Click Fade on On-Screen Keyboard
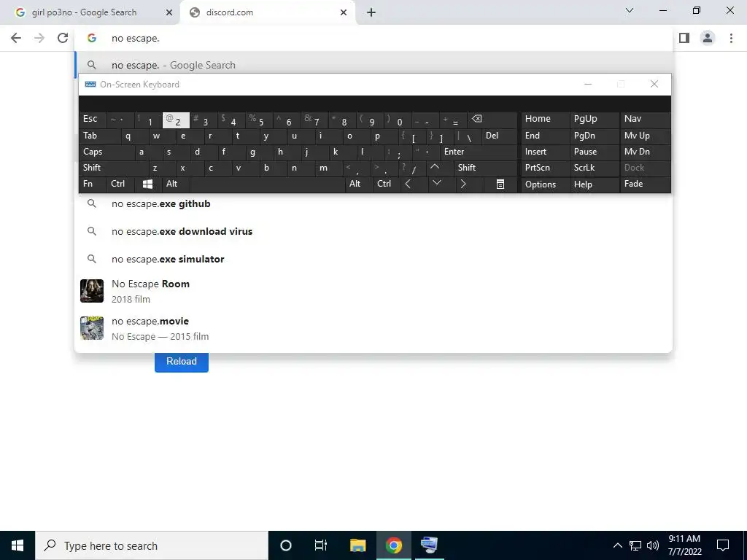Image resolution: width=747 pixels, height=560 pixels. 645,184
